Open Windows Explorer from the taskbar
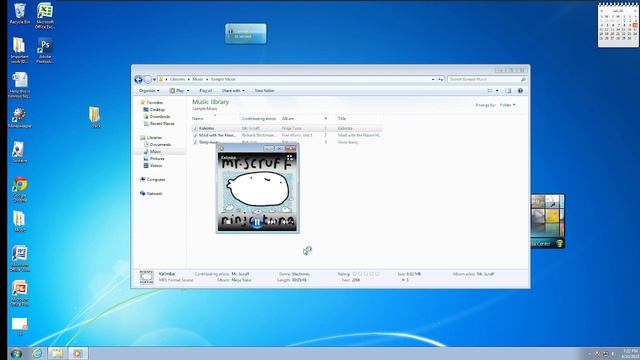The width and height of the screenshot is (640, 360). click(x=58, y=353)
